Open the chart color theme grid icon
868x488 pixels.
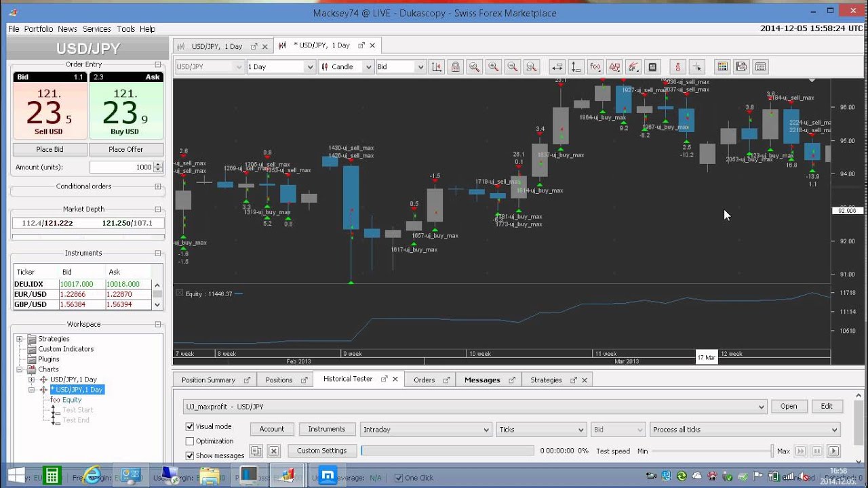click(722, 66)
